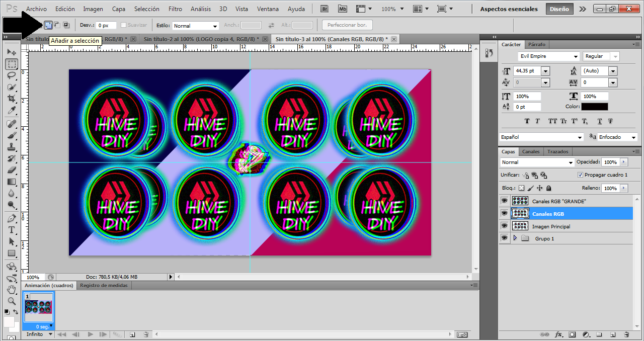The height and width of the screenshot is (341, 644).
Task: Create a new group in Capas panel
Action: pyautogui.click(x=600, y=334)
